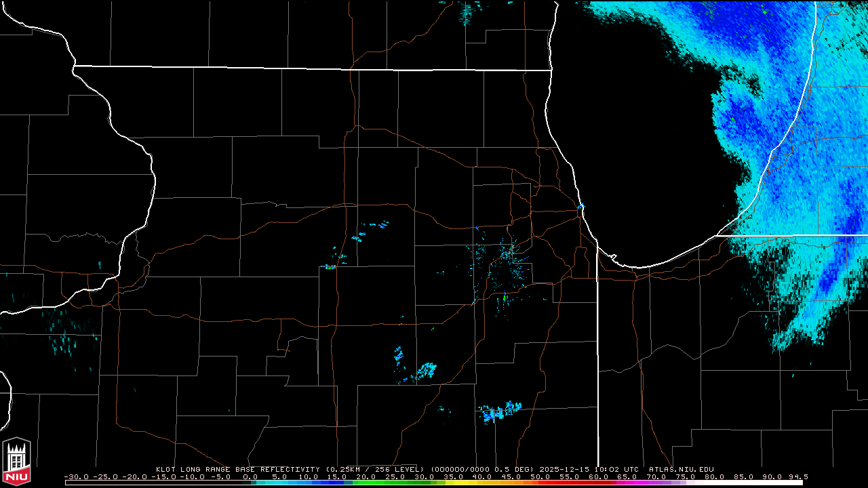Click the 94.5 value on the scale

[x=798, y=476]
